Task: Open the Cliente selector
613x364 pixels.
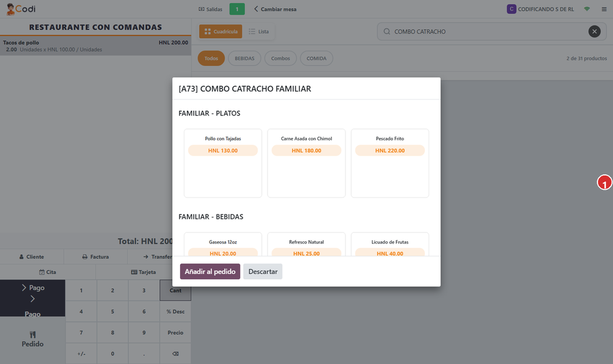Action: coord(32,257)
